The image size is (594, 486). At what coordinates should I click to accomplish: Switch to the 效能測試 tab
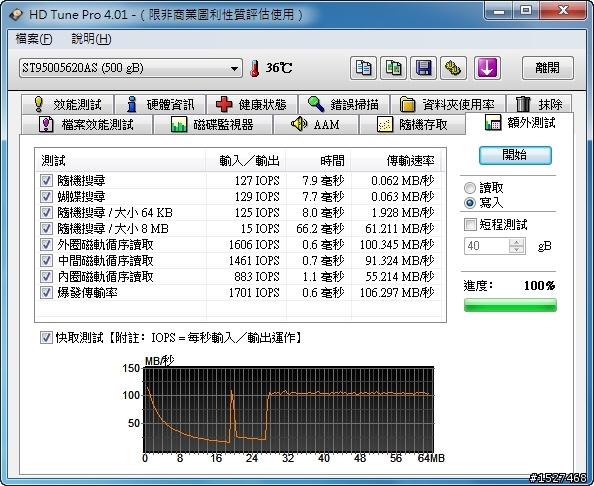pos(67,104)
